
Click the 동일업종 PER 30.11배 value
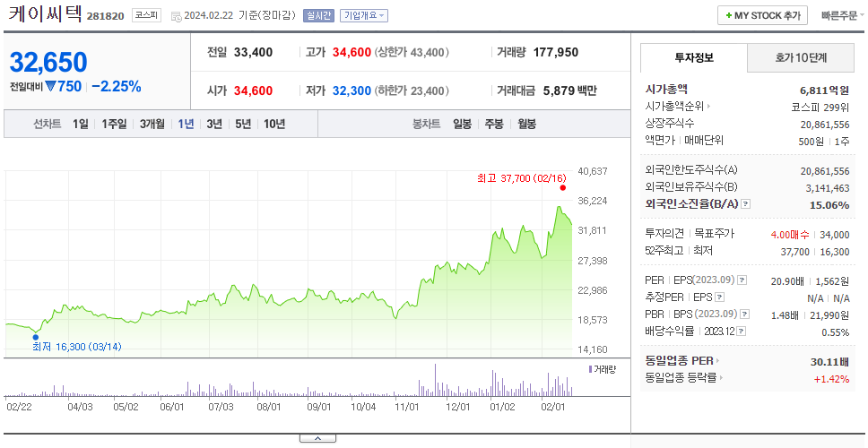829,363
